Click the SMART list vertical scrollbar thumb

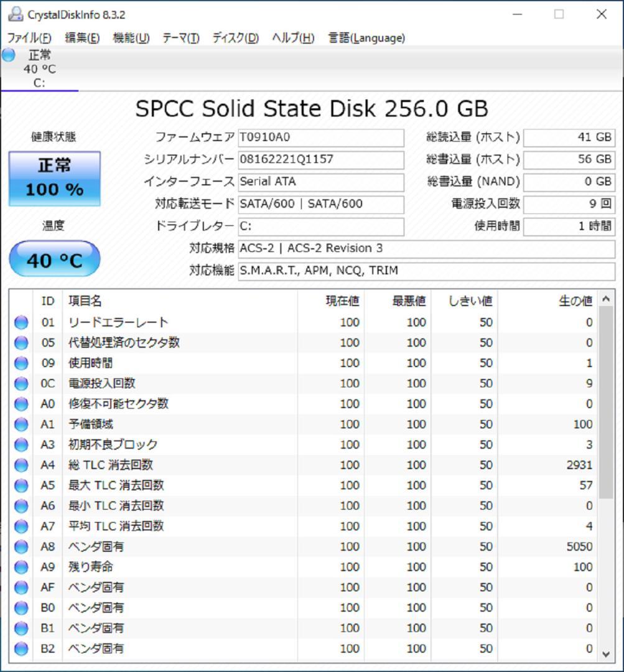(x=606, y=403)
